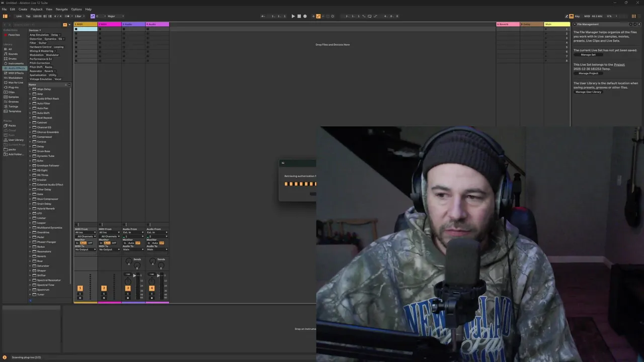Click the metronome icon in the control bar

(x=67, y=16)
